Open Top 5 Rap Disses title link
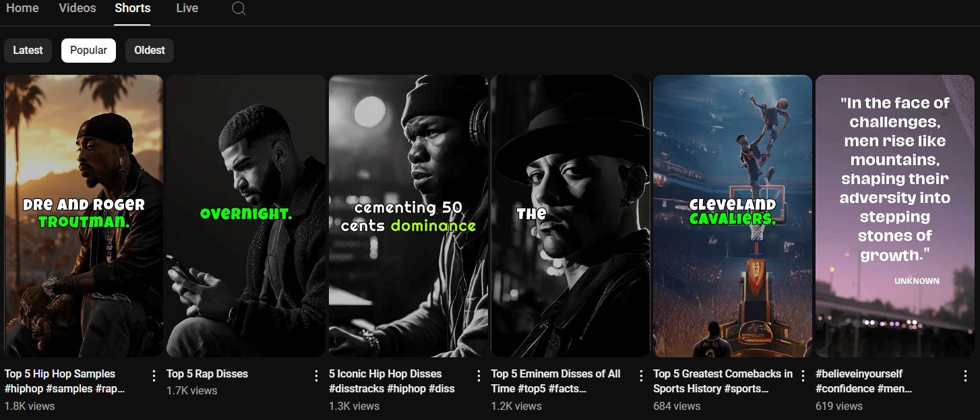The width and height of the screenshot is (980, 420). coord(208,373)
